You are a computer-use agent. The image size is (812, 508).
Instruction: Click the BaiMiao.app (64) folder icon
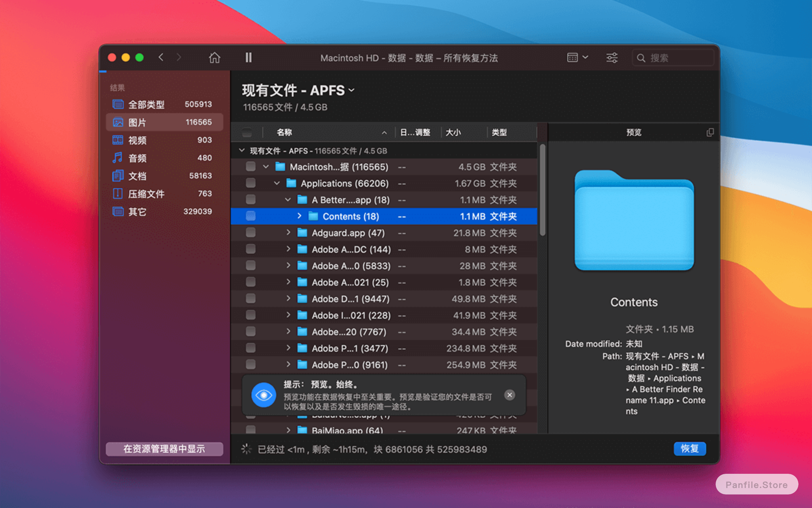point(302,430)
